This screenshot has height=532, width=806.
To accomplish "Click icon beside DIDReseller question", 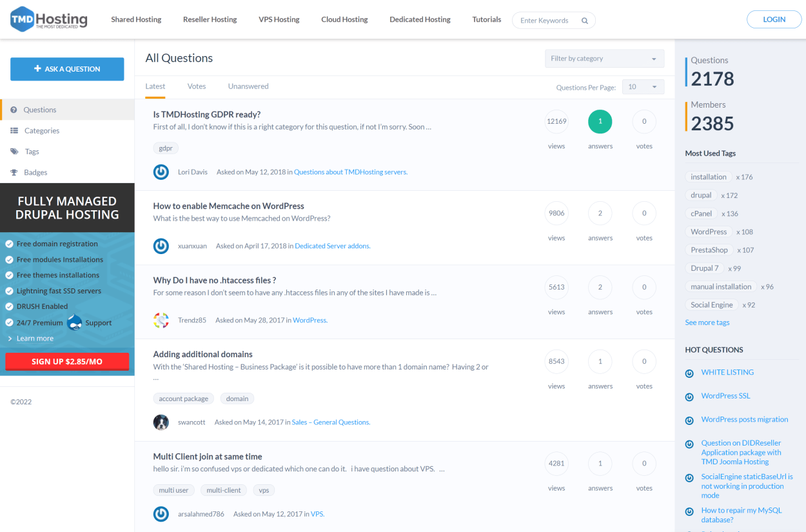I will point(689,444).
